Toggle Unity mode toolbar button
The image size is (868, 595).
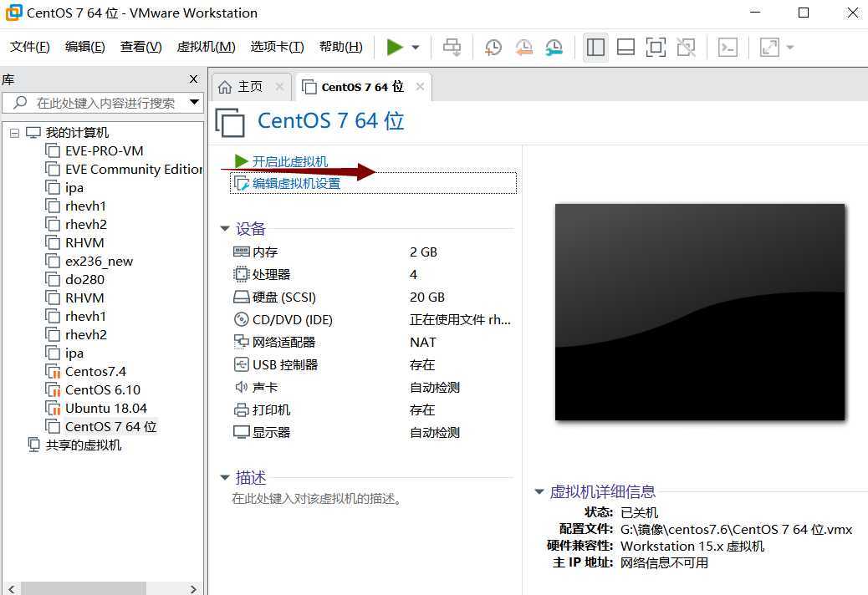686,47
